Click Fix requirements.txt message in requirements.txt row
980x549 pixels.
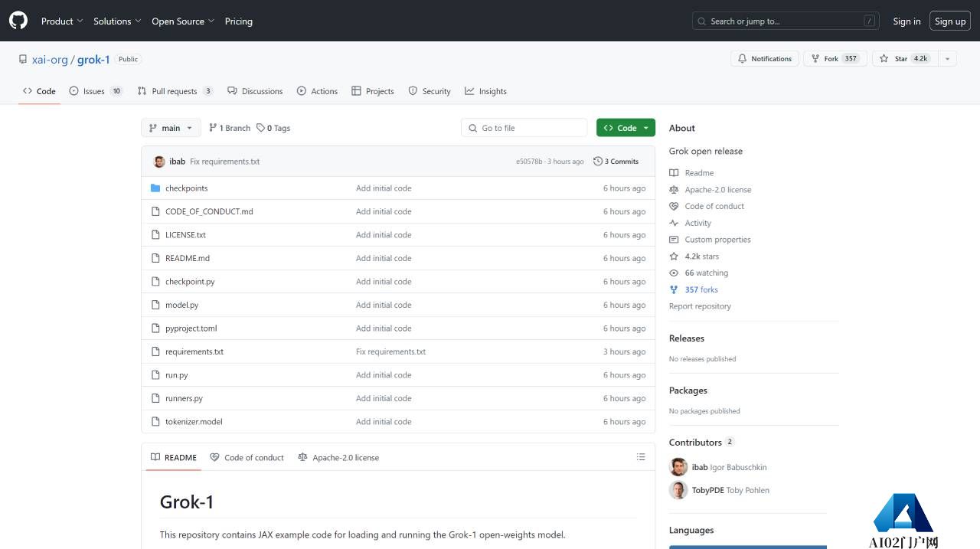[390, 351]
